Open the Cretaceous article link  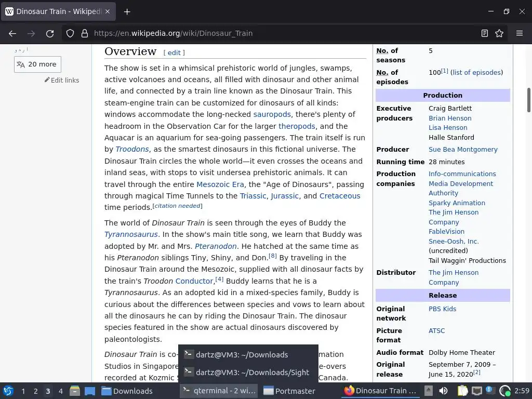click(x=340, y=196)
